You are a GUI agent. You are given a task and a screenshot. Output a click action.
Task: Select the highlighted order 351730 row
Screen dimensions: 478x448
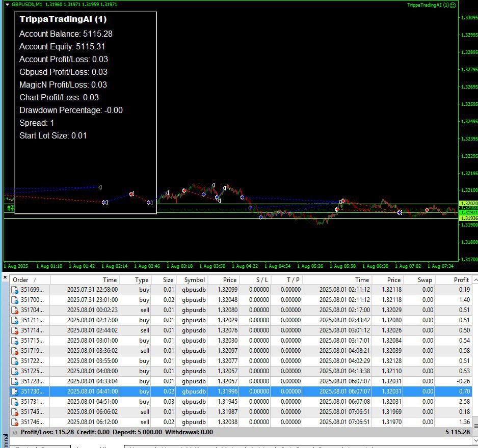pos(241,391)
